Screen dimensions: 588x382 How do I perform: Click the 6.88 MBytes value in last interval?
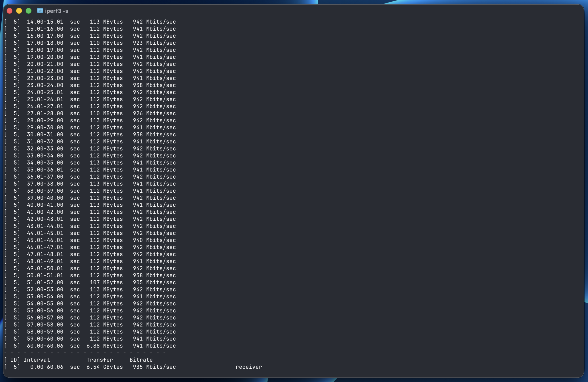[x=105, y=346]
